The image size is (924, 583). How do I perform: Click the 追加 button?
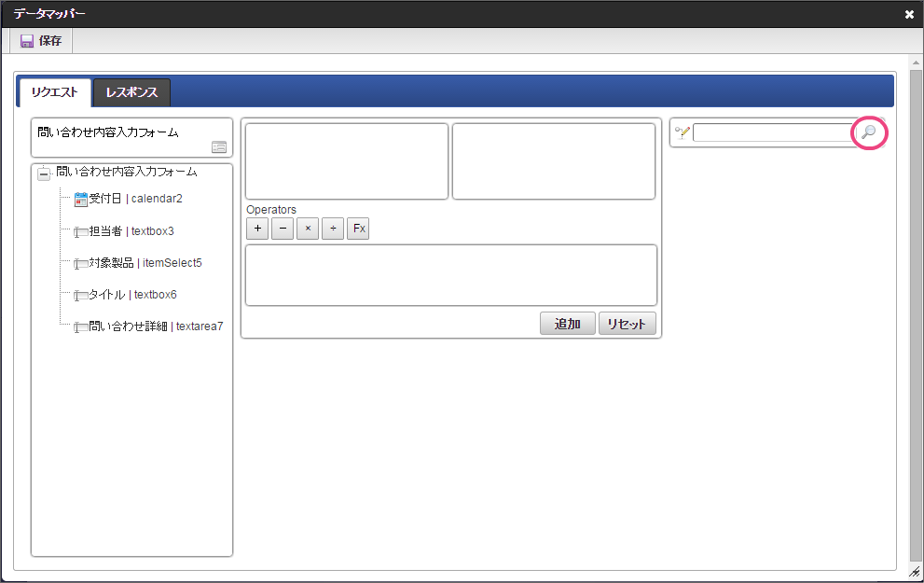(x=568, y=324)
